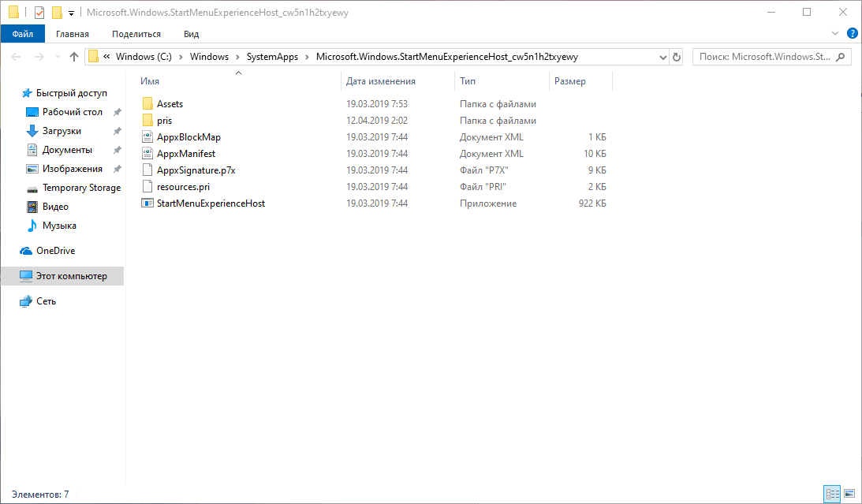The width and height of the screenshot is (862, 504).
Task: Open Music (Музыка) in sidebar
Action: click(59, 226)
